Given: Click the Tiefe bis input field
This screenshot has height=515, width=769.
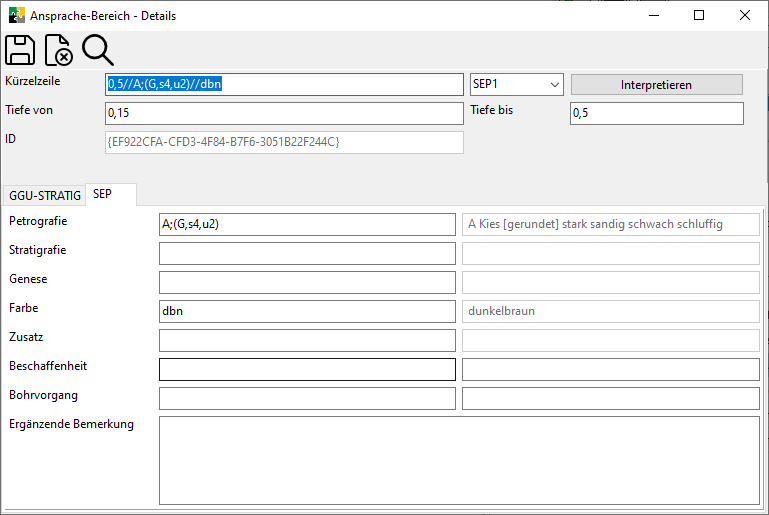Looking at the screenshot, I should tap(656, 114).
